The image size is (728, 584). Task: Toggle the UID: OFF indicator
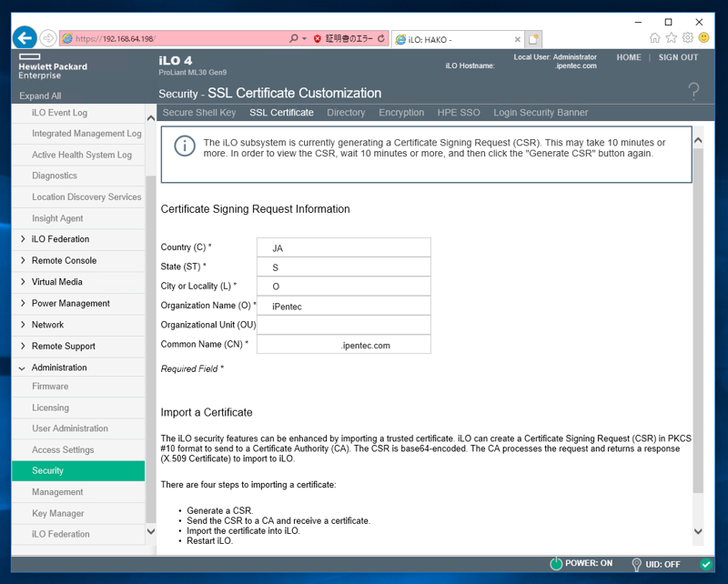pyautogui.click(x=636, y=564)
